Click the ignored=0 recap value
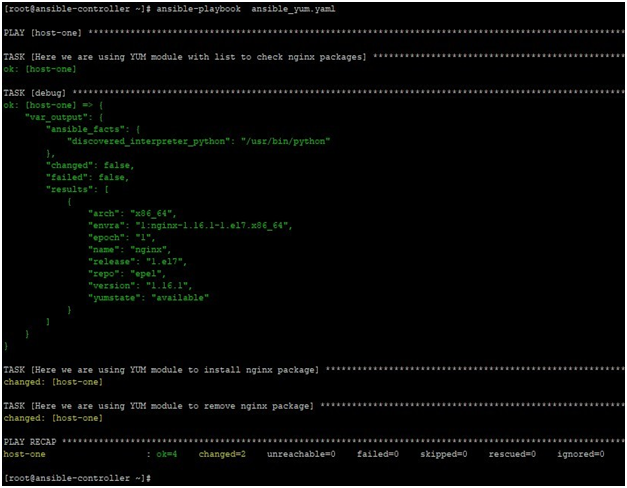The width and height of the screenshot is (627, 488). click(581, 454)
